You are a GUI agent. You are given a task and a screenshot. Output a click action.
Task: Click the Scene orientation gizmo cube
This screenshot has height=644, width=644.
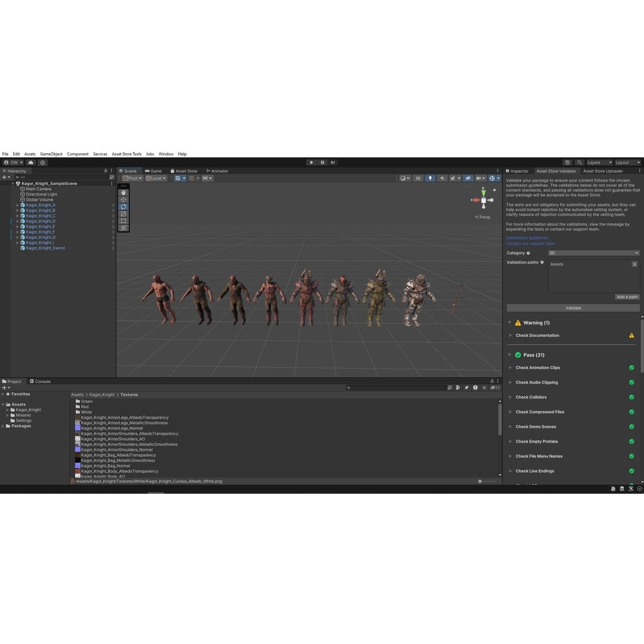pos(484,200)
